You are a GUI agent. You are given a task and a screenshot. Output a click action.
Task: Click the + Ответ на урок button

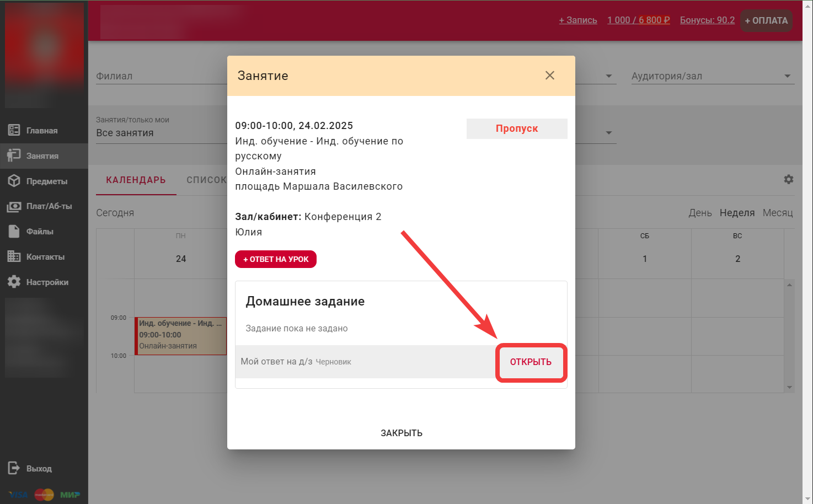pos(276,259)
